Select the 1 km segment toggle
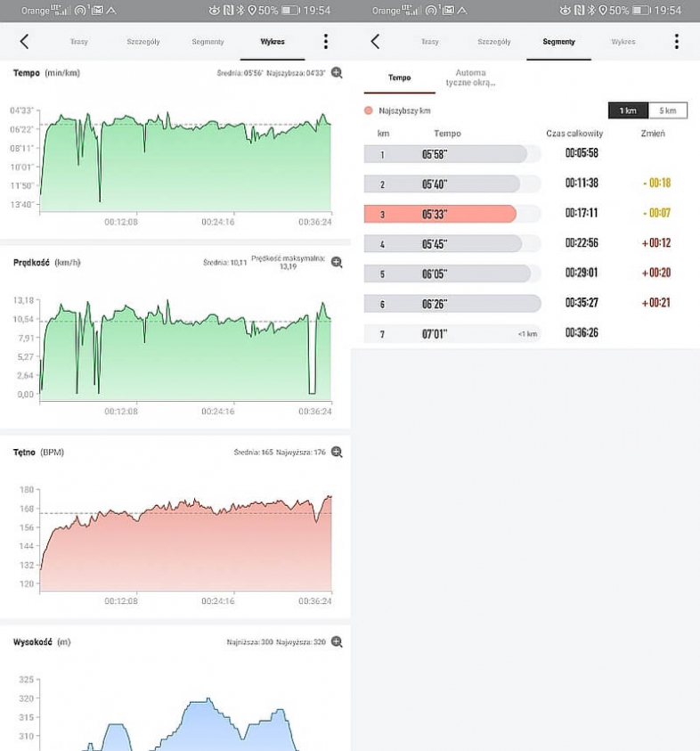This screenshot has width=700, height=751. click(628, 110)
